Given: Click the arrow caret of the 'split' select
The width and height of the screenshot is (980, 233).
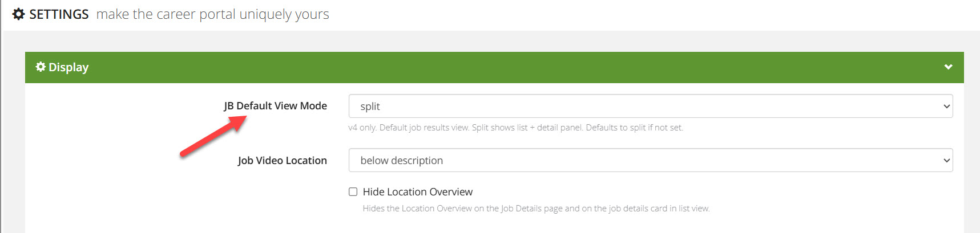Looking at the screenshot, I should 946,107.
